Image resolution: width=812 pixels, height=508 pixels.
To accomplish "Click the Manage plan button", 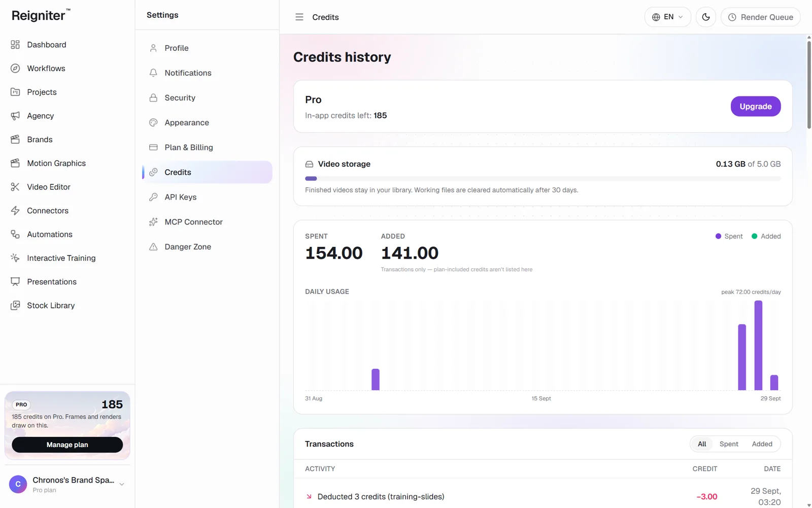I will [x=67, y=444].
